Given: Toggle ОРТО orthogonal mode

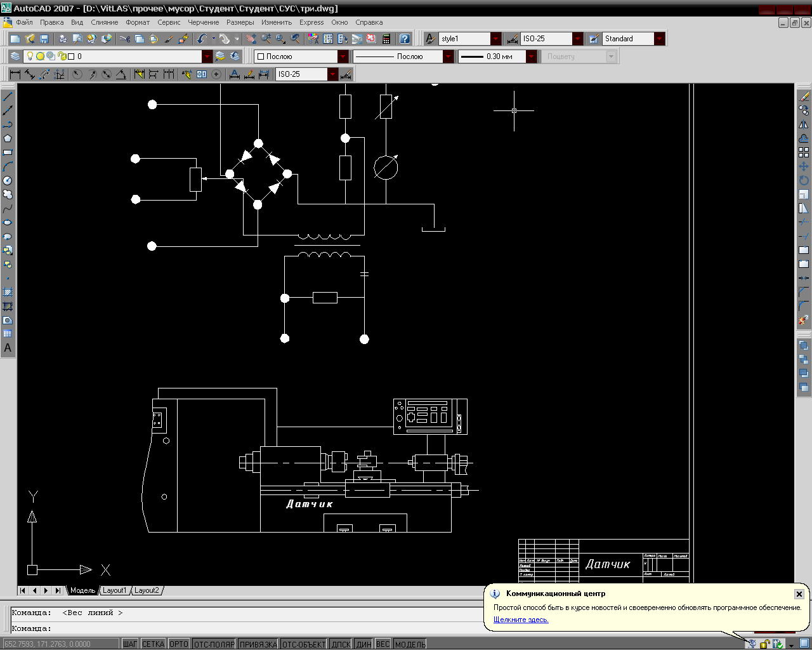Looking at the screenshot, I should 179,644.
